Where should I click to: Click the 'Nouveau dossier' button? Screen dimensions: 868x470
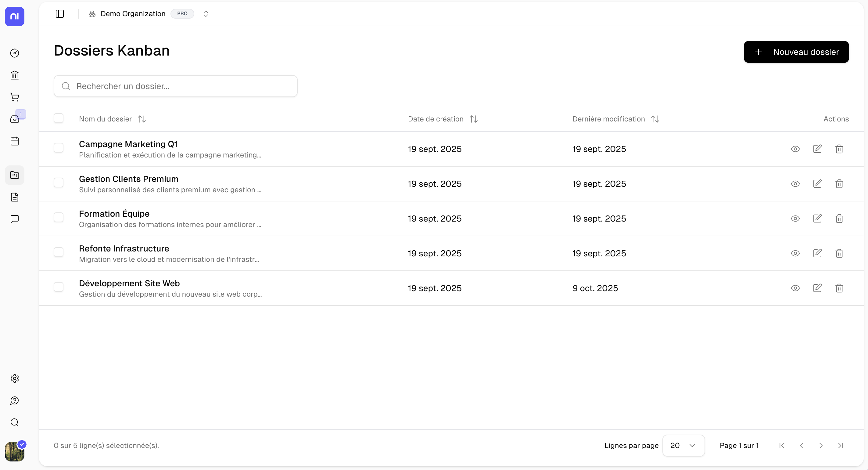click(x=796, y=52)
